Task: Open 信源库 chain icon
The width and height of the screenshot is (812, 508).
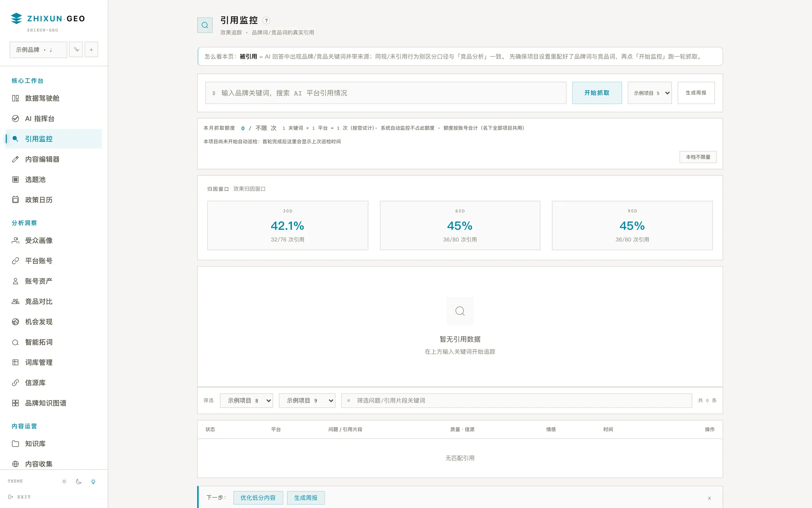Action: point(15,383)
